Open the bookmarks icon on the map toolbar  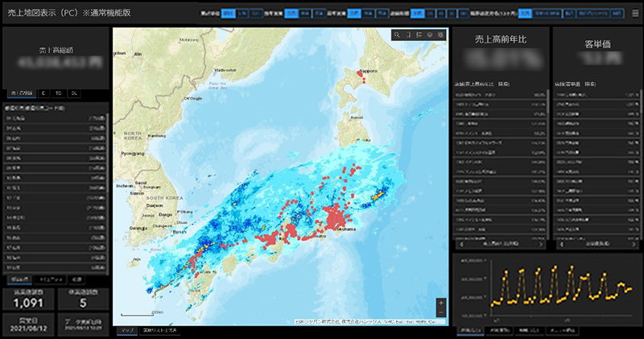tap(408, 35)
